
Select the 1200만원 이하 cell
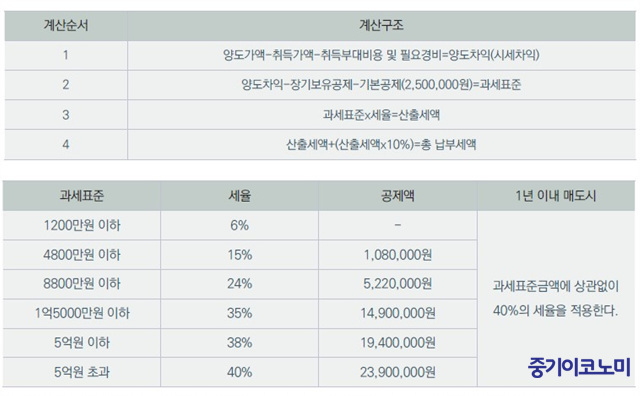[82, 225]
